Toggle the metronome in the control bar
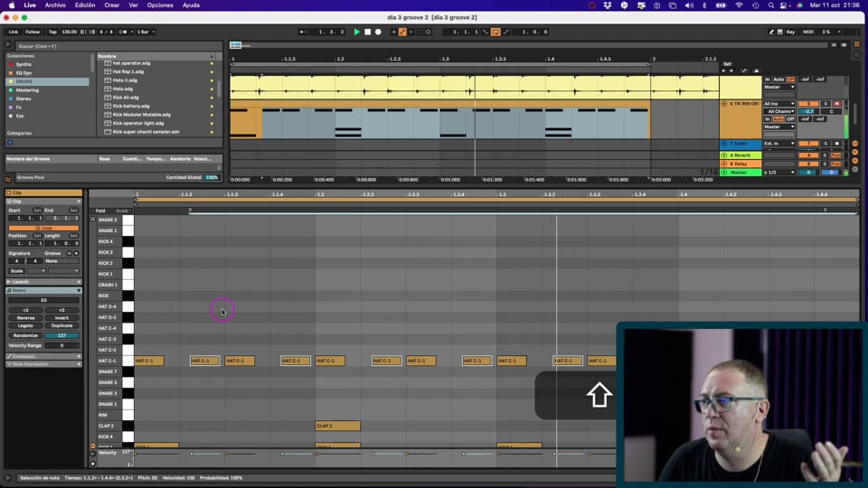 (123, 33)
